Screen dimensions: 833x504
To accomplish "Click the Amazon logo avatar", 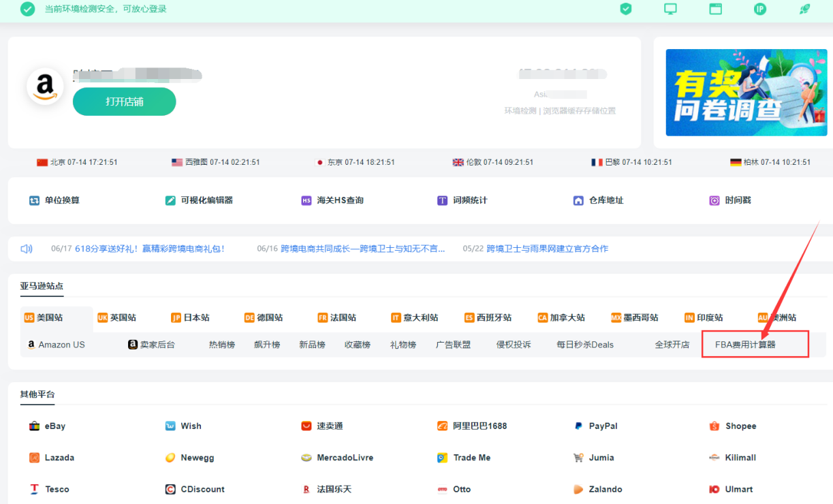I will tap(44, 86).
